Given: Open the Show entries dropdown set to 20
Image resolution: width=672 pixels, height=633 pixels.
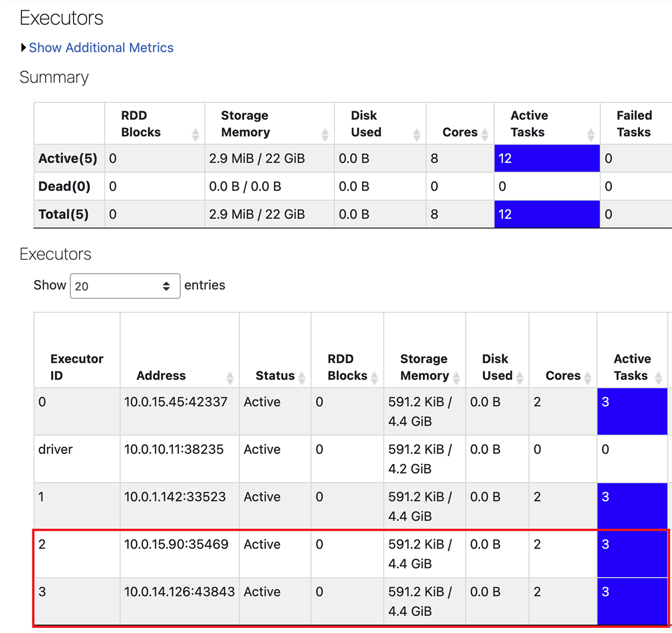Looking at the screenshot, I should point(125,286).
